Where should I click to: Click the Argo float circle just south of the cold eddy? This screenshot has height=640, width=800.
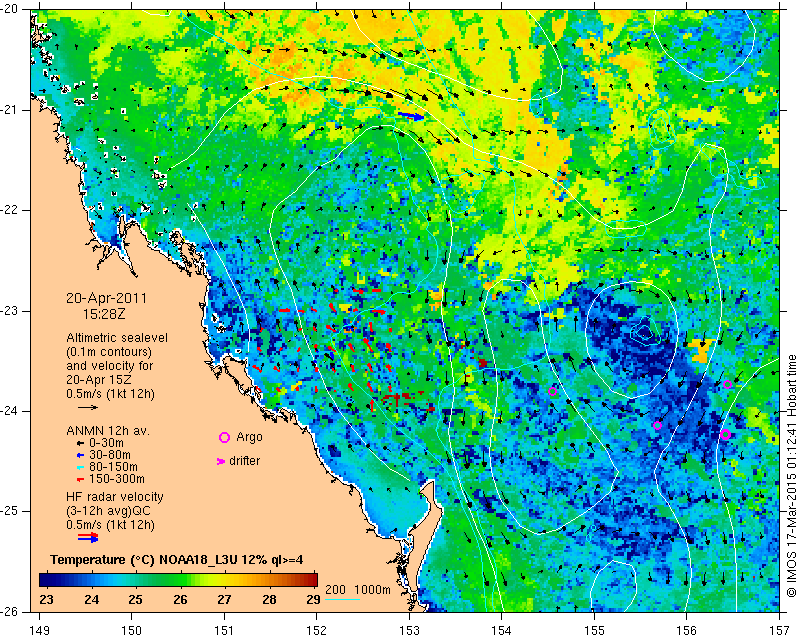[657, 425]
